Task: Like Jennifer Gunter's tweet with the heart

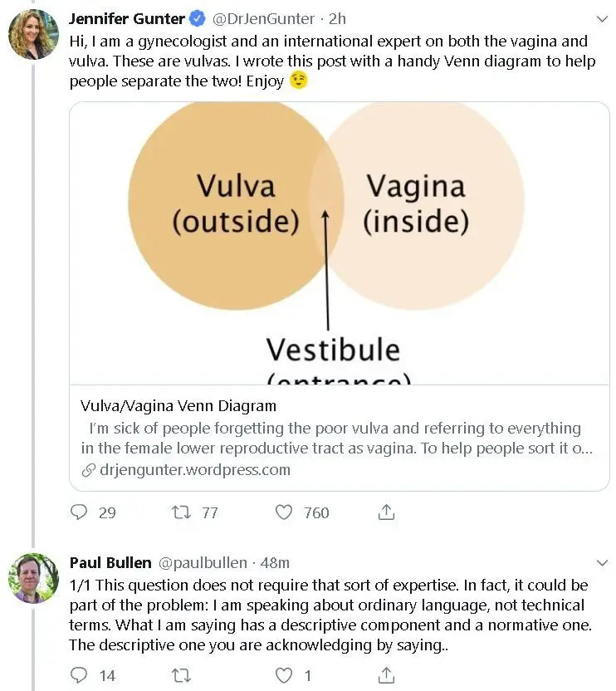Action: point(284,512)
